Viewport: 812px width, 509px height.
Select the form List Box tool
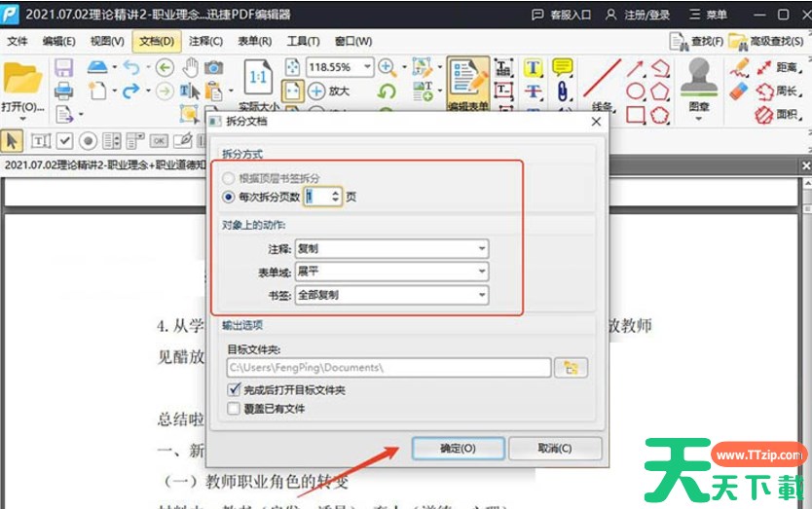coord(112,141)
